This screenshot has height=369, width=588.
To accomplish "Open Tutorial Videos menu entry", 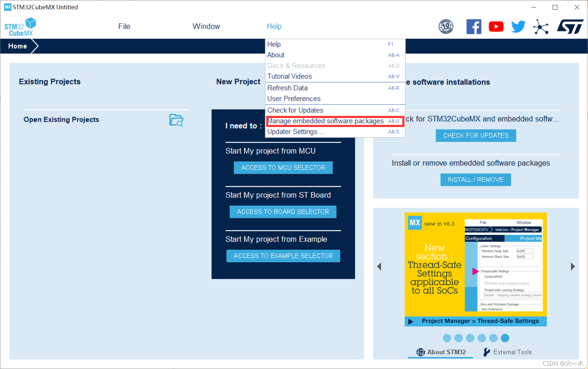I will tap(335, 76).
